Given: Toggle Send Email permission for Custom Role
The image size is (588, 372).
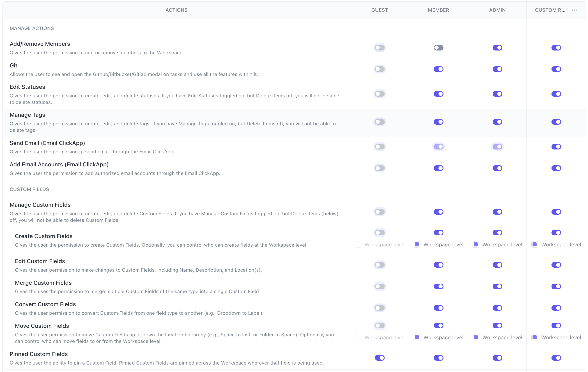Looking at the screenshot, I should [x=556, y=147].
